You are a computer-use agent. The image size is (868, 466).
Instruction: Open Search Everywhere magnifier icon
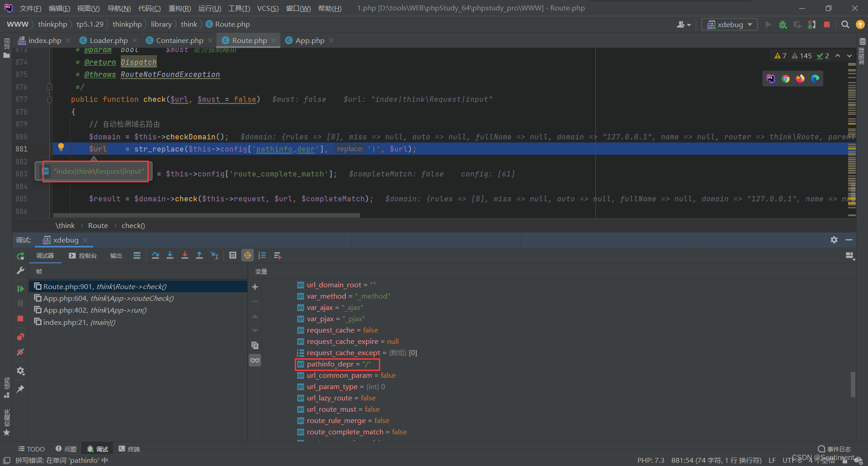[x=845, y=24]
